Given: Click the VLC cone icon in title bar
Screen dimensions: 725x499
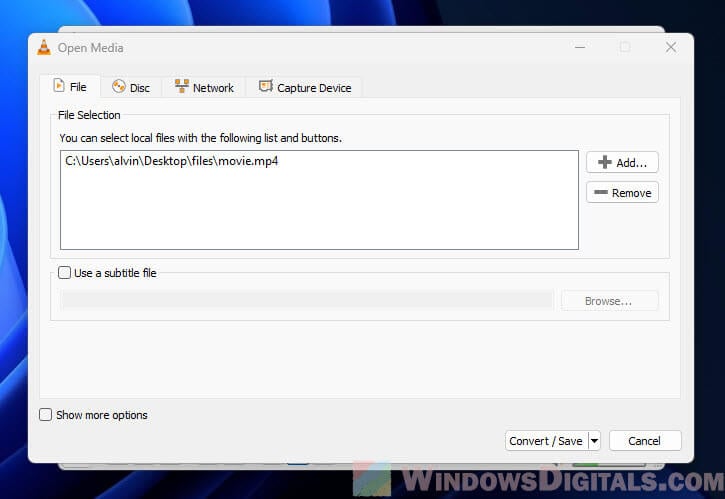Looking at the screenshot, I should tap(44, 47).
